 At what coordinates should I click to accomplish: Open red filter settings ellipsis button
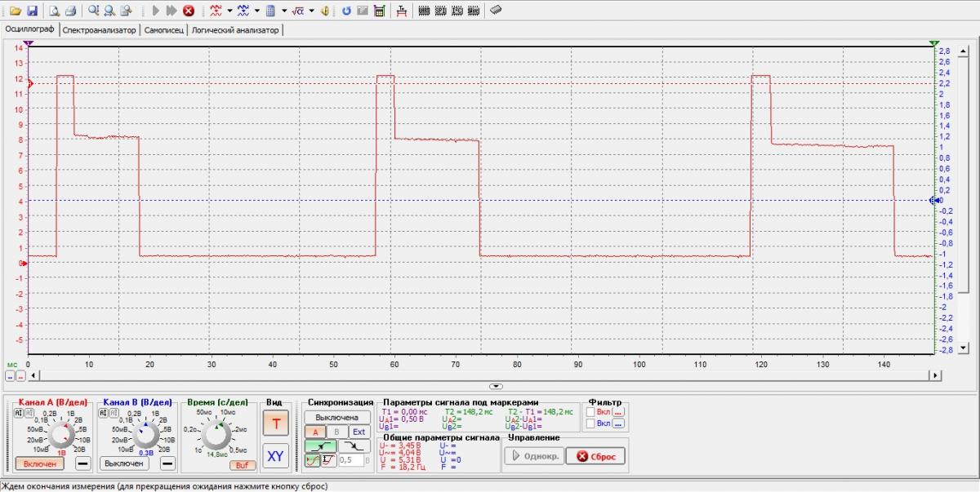click(x=618, y=413)
